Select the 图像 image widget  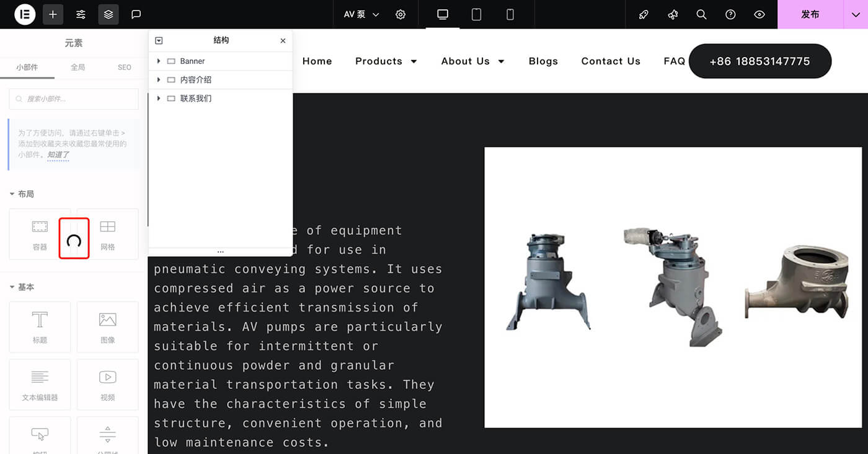tap(108, 327)
